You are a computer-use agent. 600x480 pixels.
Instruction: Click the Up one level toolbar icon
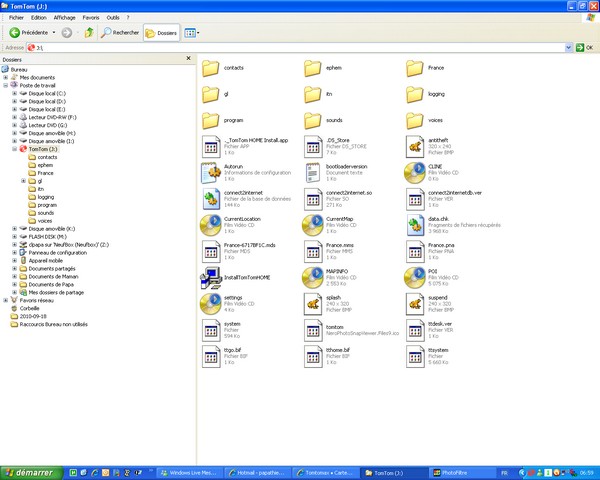point(89,33)
